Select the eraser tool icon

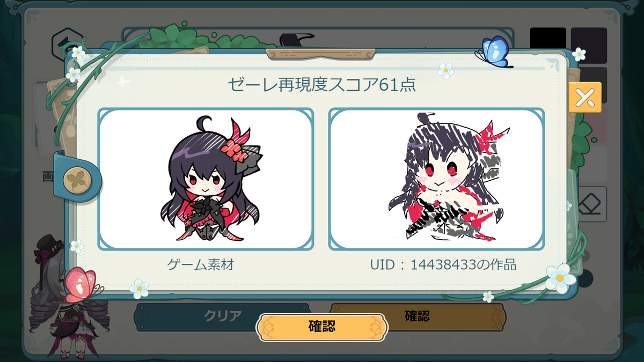pos(592,204)
